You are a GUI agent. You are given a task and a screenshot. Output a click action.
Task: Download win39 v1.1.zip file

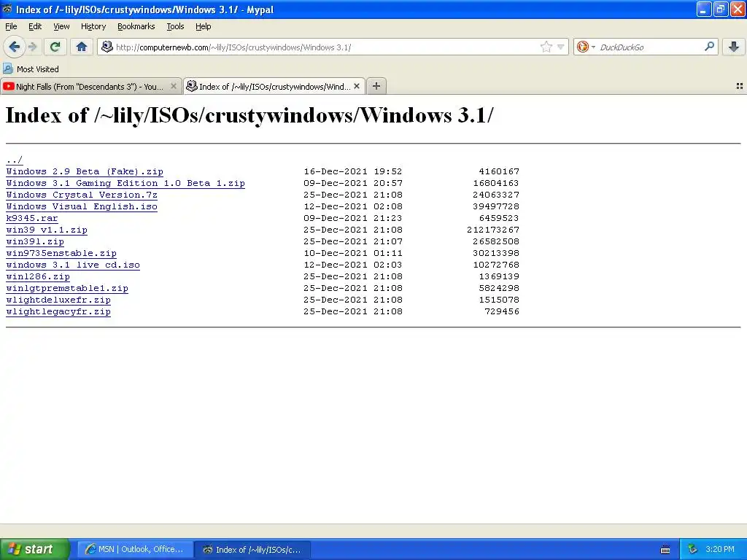click(x=47, y=230)
